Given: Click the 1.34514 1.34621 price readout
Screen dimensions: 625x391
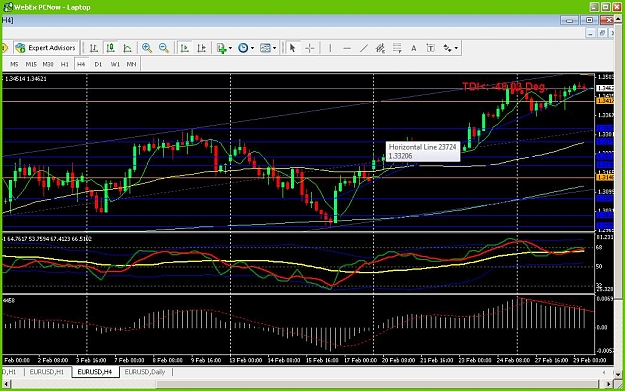Looking at the screenshot, I should [26, 79].
